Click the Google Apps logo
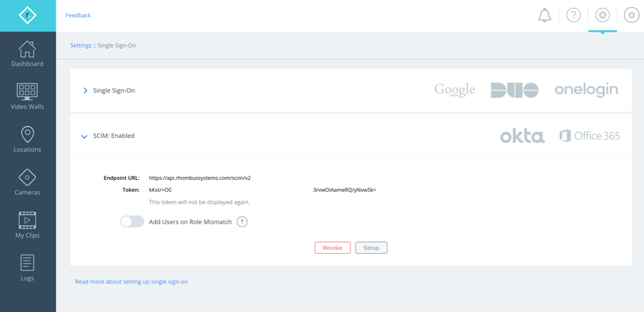The width and height of the screenshot is (644, 312). [454, 90]
